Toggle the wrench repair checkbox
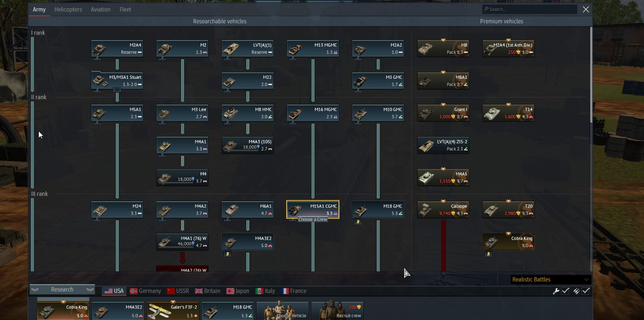Screen dimensions: 644x320 pos(565,291)
